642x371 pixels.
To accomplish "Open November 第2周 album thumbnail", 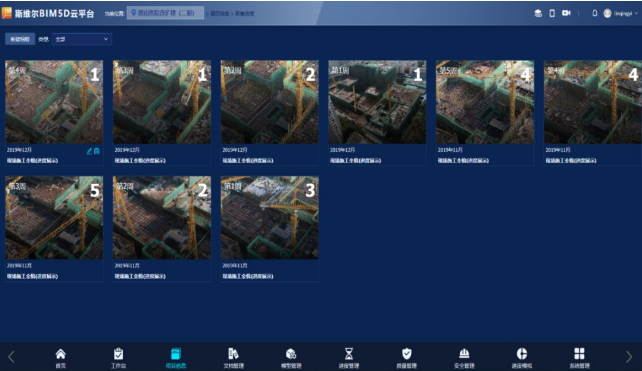I will tap(162, 217).
